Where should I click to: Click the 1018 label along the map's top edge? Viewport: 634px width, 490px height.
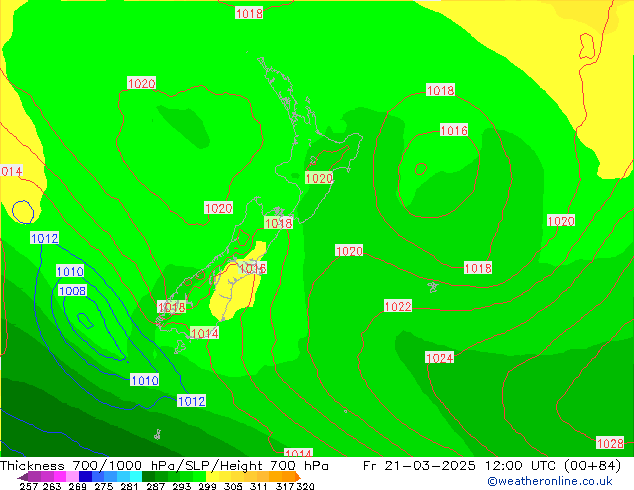249,13
